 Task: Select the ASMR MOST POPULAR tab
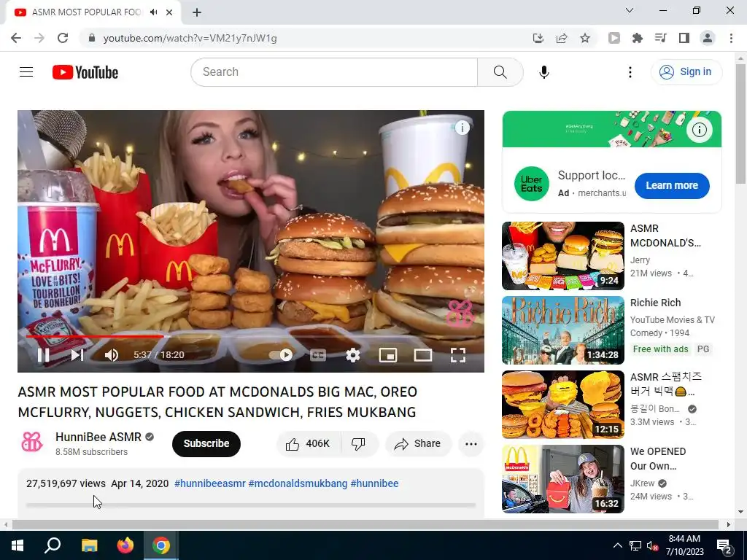(86, 12)
